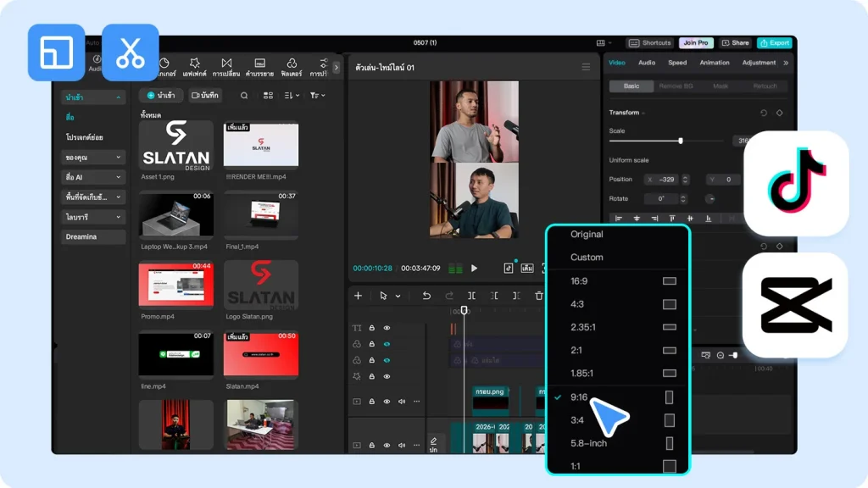868x488 pixels.
Task: Open the Adjustment inspector tab
Action: tap(759, 63)
